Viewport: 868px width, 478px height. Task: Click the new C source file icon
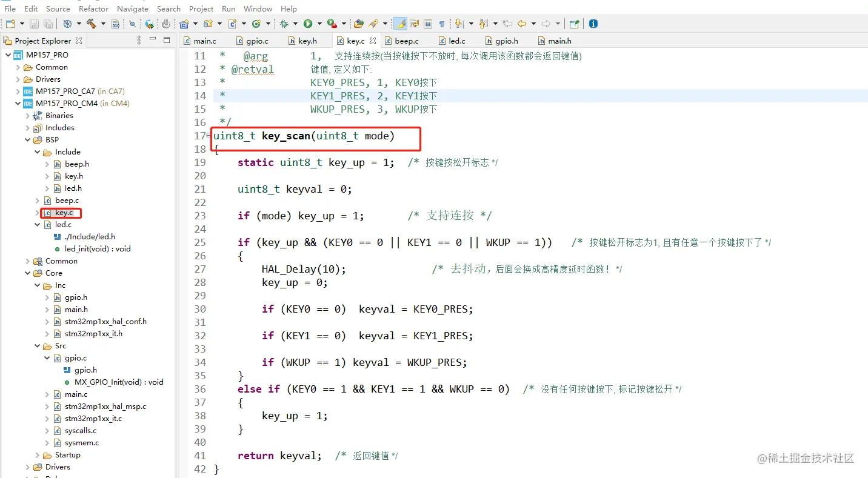point(232,24)
